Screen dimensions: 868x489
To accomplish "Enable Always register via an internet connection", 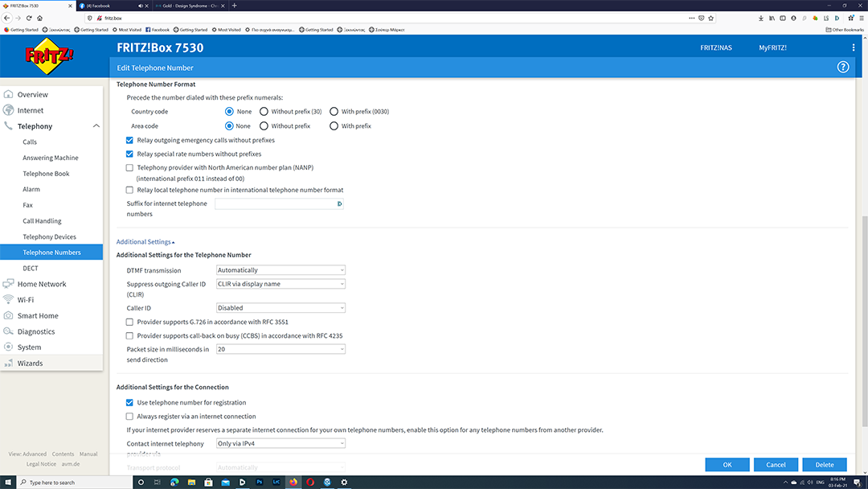I will pyautogui.click(x=129, y=417).
